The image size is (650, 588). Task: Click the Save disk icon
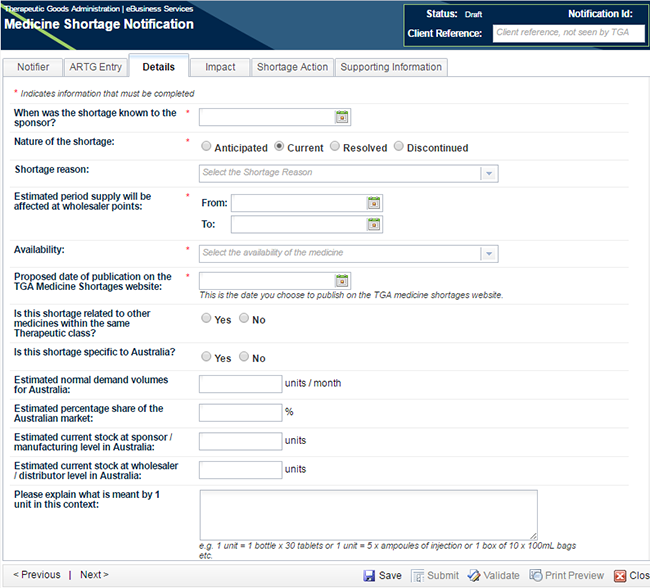click(x=369, y=576)
